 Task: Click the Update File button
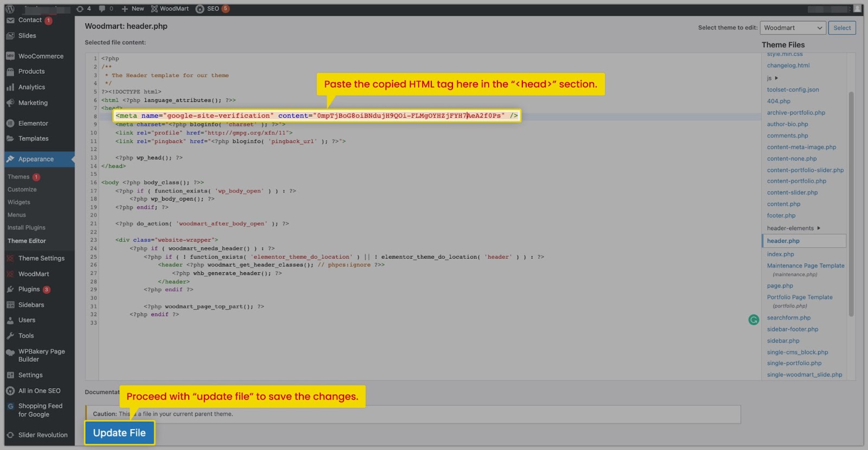click(x=119, y=433)
